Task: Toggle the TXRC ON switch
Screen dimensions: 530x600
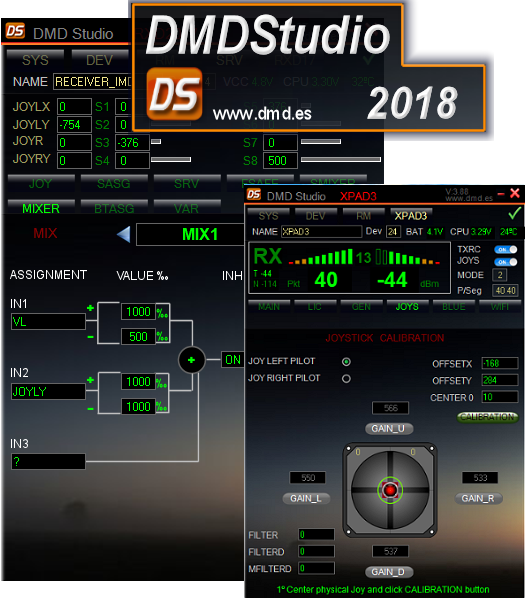Action: coord(506,249)
